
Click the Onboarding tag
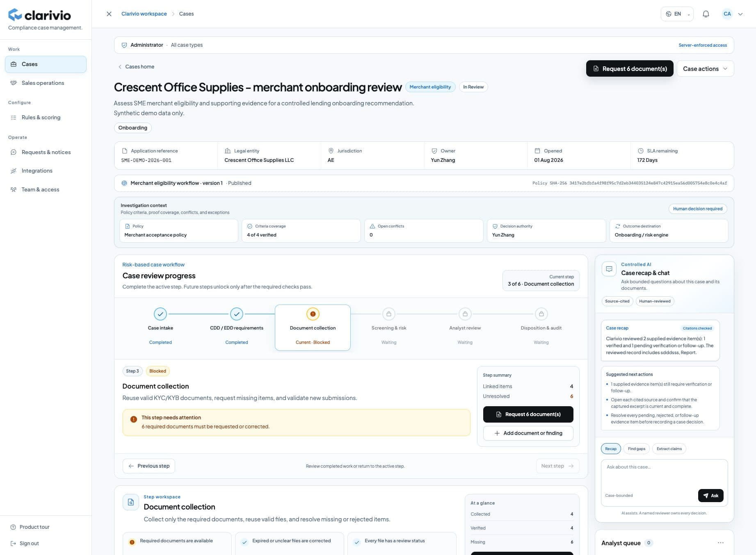tap(132, 128)
